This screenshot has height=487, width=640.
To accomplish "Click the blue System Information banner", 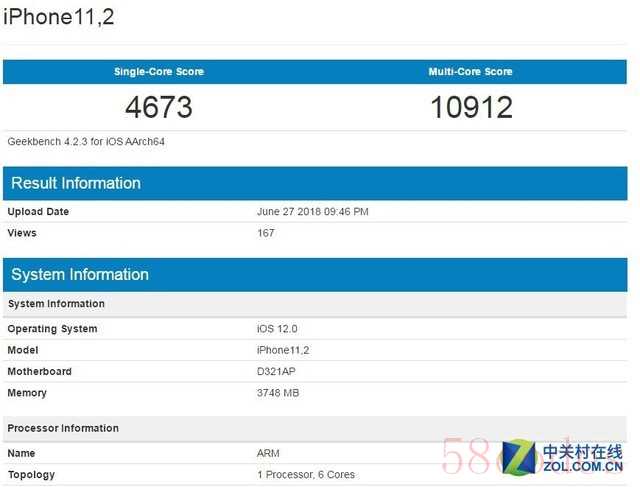I will point(315,275).
